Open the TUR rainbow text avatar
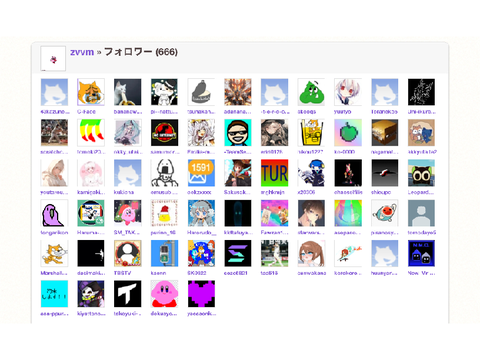The width and height of the screenshot is (480, 360). tap(274, 173)
